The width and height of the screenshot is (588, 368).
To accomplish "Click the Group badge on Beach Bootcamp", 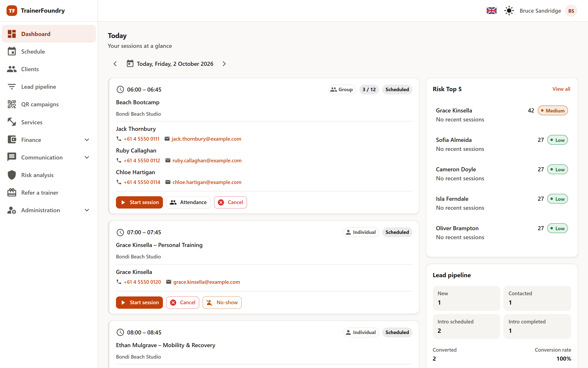I will click(342, 90).
